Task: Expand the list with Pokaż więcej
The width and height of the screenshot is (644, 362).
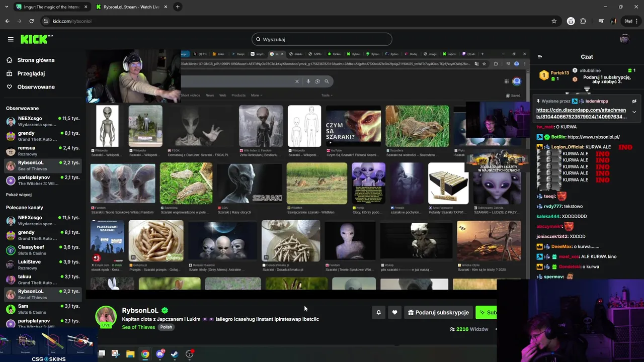Action: point(19,195)
